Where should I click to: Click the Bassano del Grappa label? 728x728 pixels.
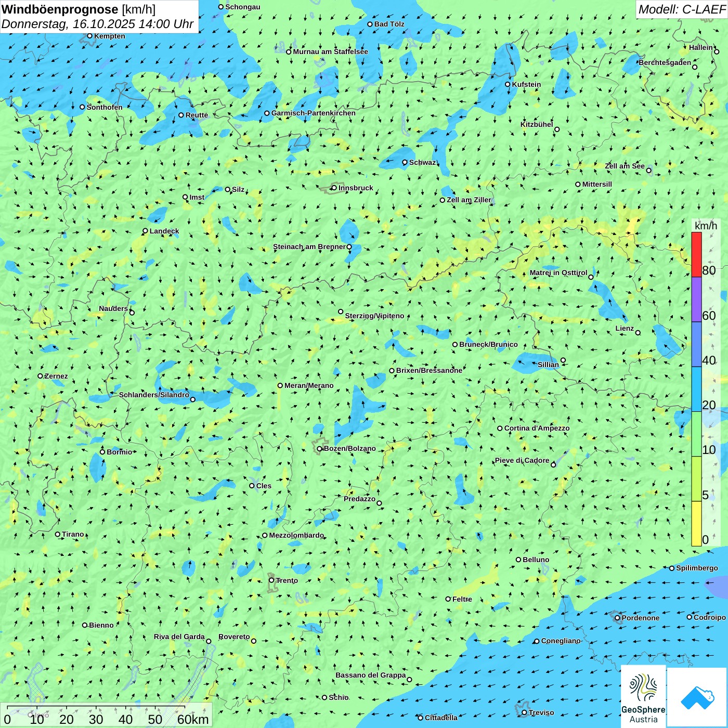coord(371,675)
